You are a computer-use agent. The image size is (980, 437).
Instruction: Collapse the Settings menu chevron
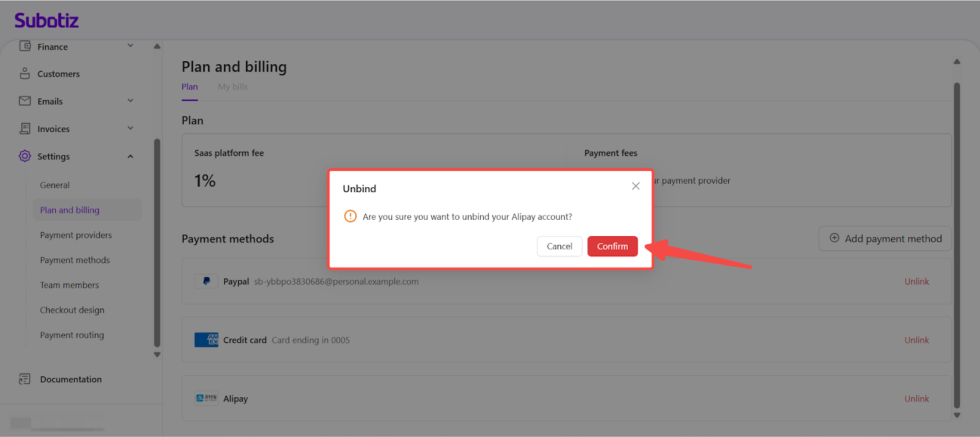coord(130,156)
